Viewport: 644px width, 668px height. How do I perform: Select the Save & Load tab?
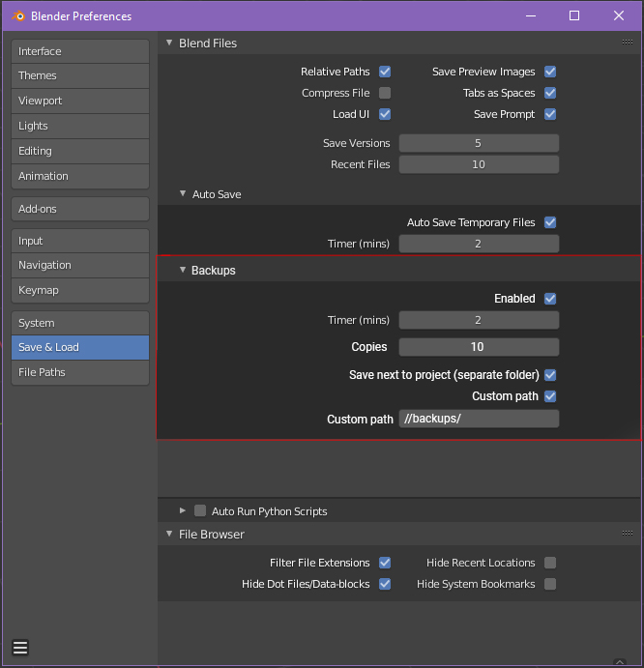pos(80,348)
